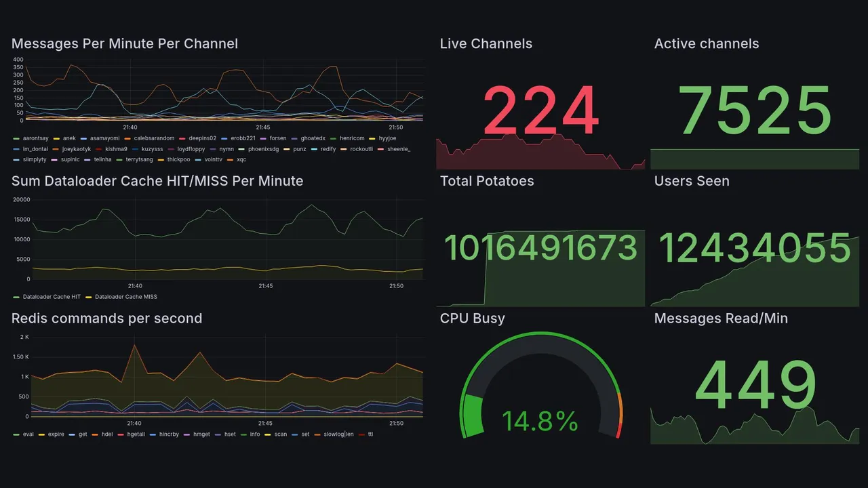Select the kishma9 legend entry
868x488 pixels.
[x=116, y=149]
